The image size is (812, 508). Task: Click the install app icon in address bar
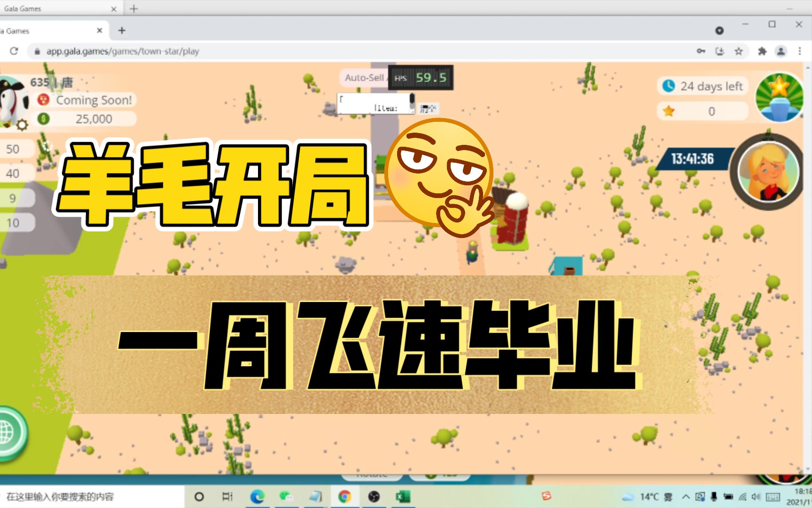[719, 51]
